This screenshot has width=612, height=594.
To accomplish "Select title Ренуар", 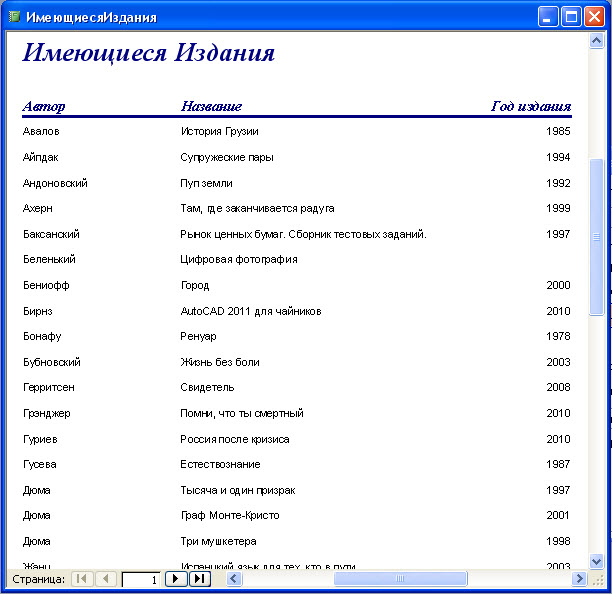I will pos(198,336).
